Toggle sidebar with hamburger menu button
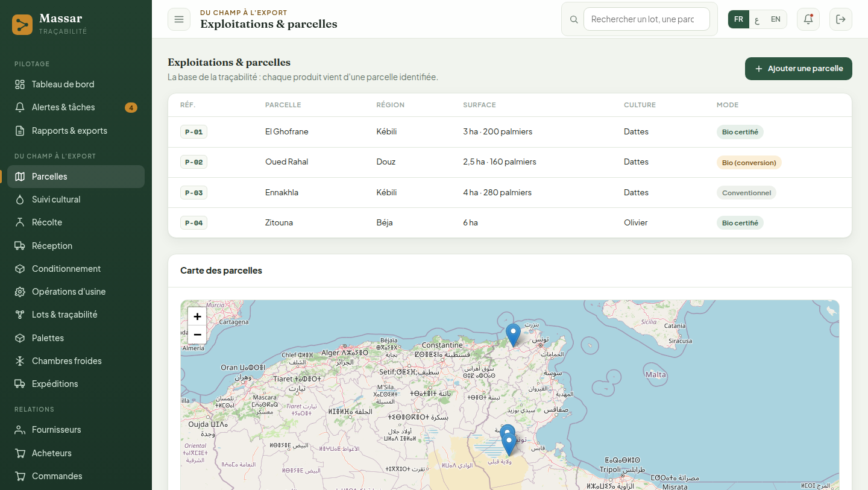The image size is (868, 490). click(x=179, y=19)
